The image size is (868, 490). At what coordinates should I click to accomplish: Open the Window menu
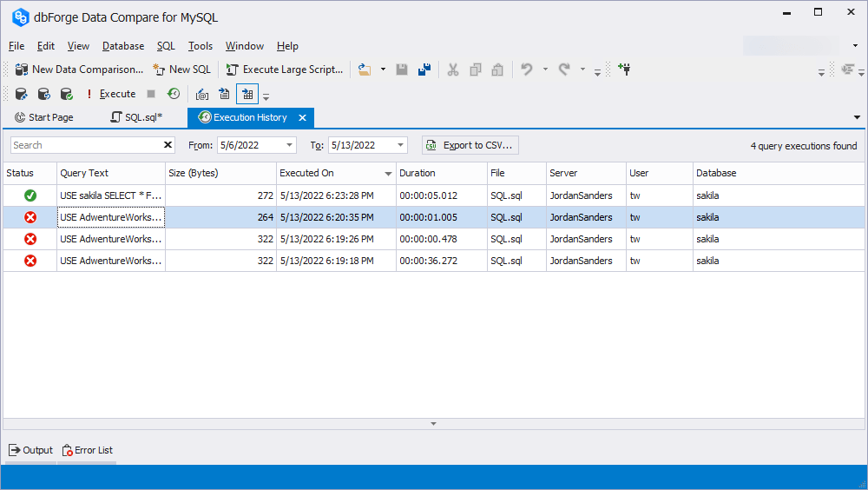point(245,46)
